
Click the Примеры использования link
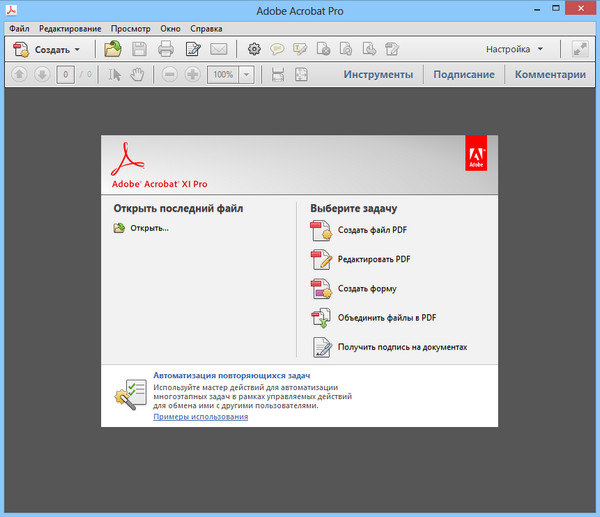[x=200, y=416]
